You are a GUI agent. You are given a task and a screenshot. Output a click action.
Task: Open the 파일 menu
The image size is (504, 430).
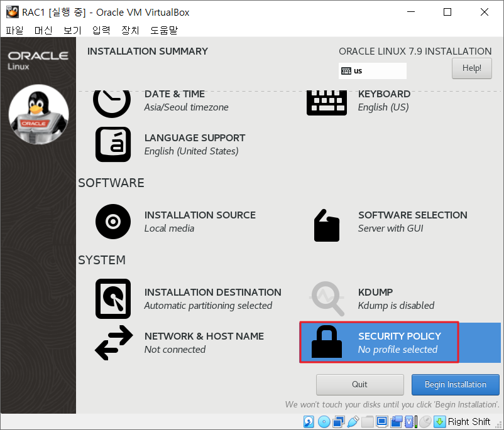pos(14,30)
